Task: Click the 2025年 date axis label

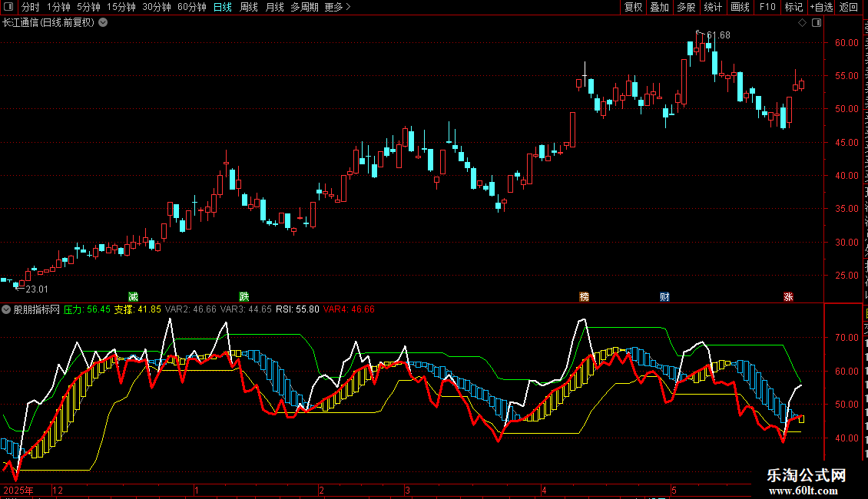Action: 18,490
